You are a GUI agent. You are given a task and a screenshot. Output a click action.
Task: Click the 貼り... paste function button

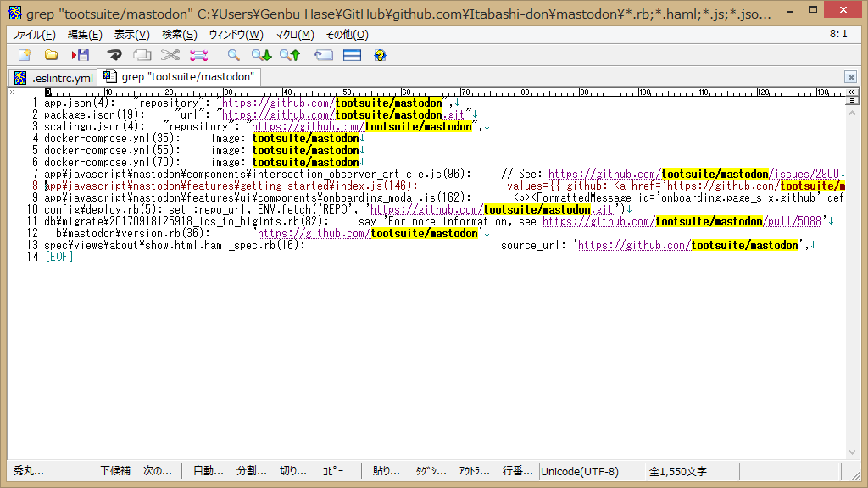point(387,471)
